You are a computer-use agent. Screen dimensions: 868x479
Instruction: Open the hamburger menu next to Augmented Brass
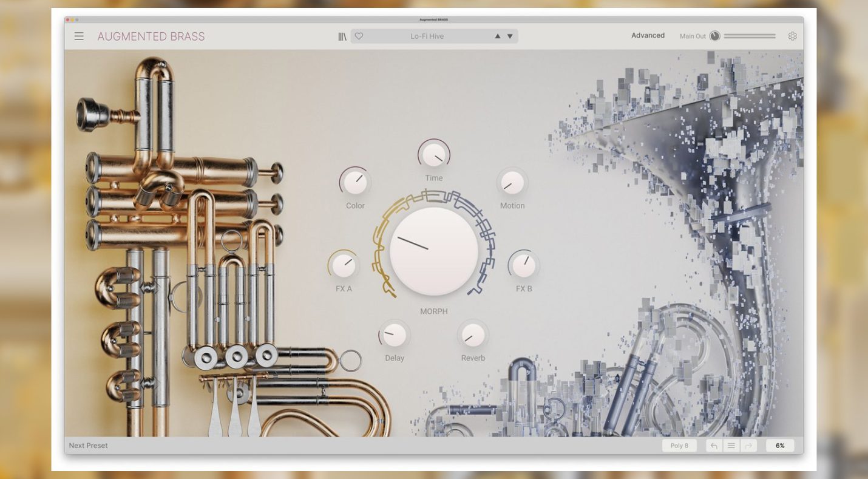tap(78, 36)
